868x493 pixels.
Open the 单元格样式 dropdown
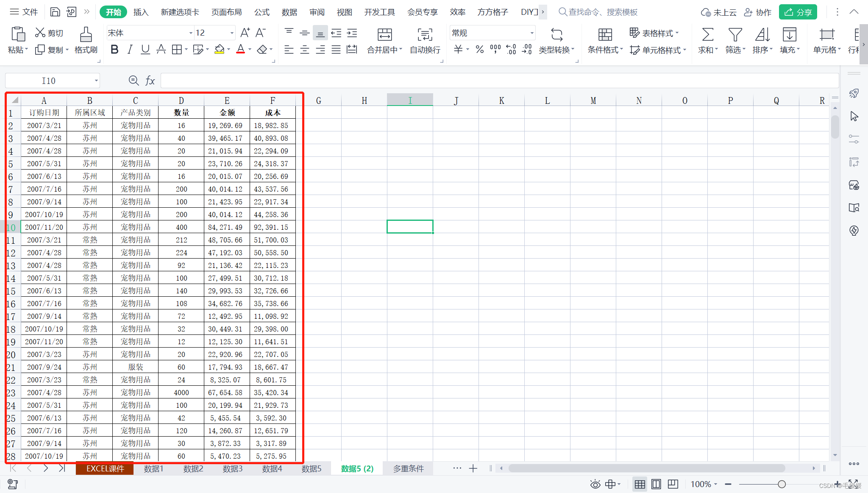point(658,50)
